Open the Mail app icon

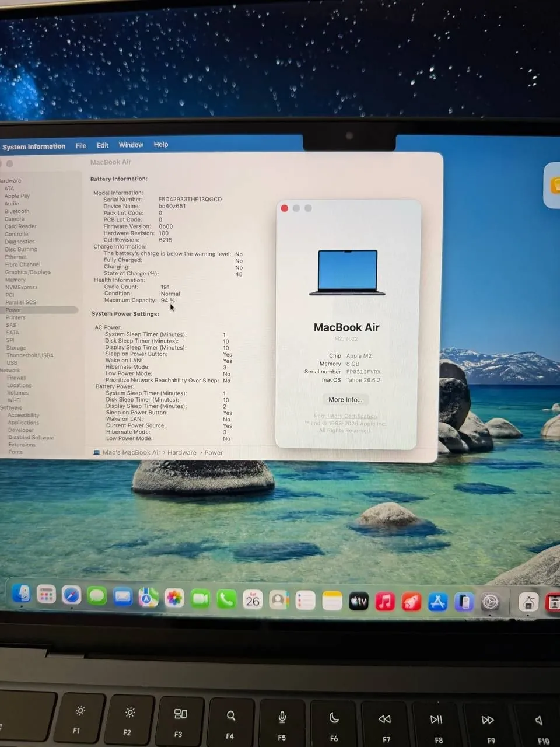pyautogui.click(x=123, y=596)
